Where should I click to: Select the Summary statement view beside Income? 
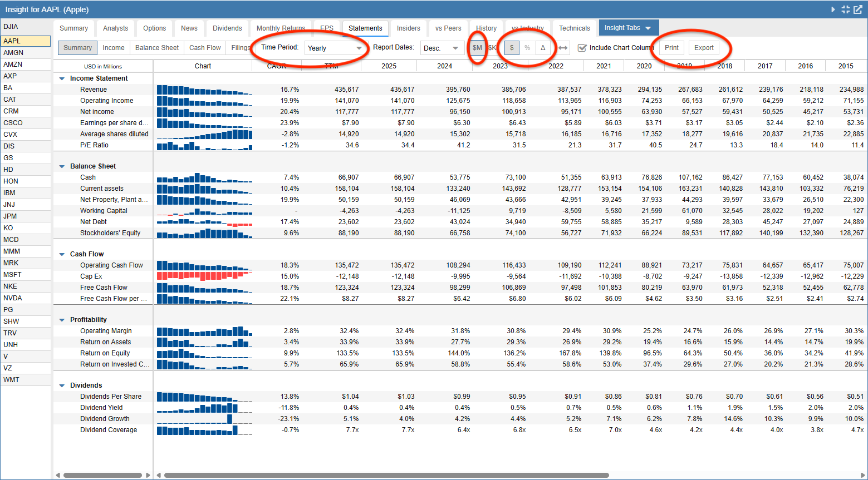coord(77,48)
